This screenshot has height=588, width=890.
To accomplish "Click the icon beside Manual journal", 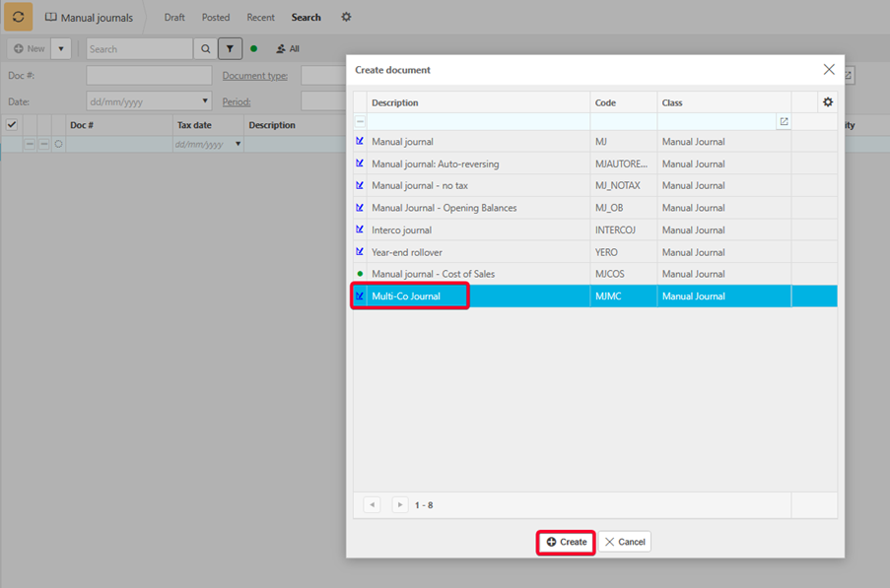I will tap(360, 141).
